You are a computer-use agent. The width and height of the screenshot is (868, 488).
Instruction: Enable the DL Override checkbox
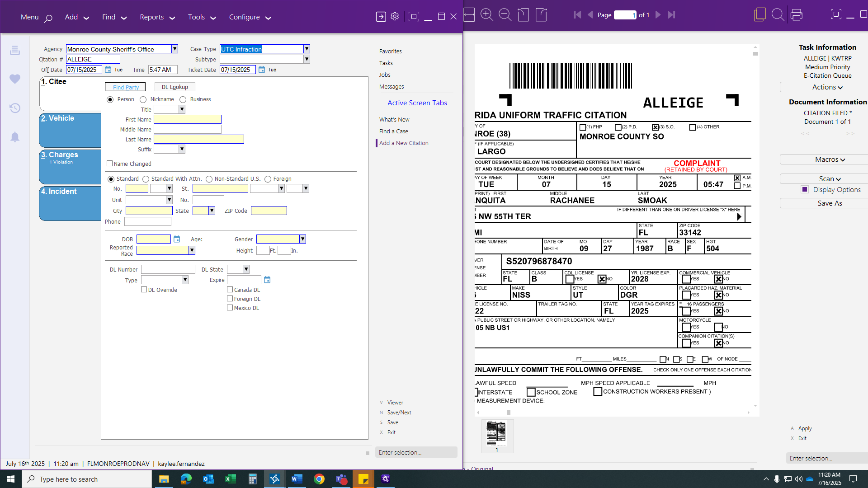144,290
